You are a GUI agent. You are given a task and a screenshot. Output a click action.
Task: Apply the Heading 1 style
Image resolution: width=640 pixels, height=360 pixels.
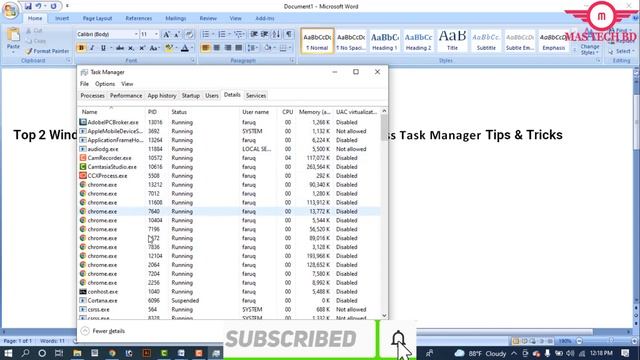point(384,41)
